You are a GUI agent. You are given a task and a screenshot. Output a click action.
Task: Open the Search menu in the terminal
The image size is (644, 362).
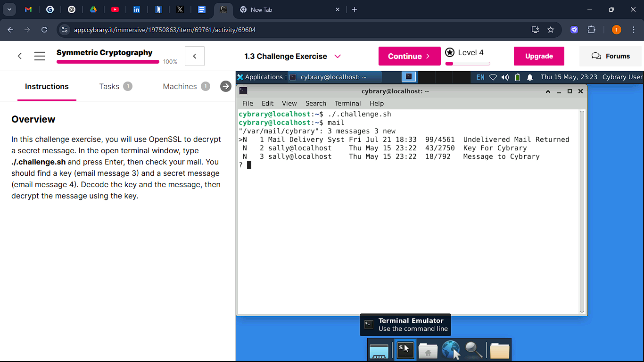point(315,103)
